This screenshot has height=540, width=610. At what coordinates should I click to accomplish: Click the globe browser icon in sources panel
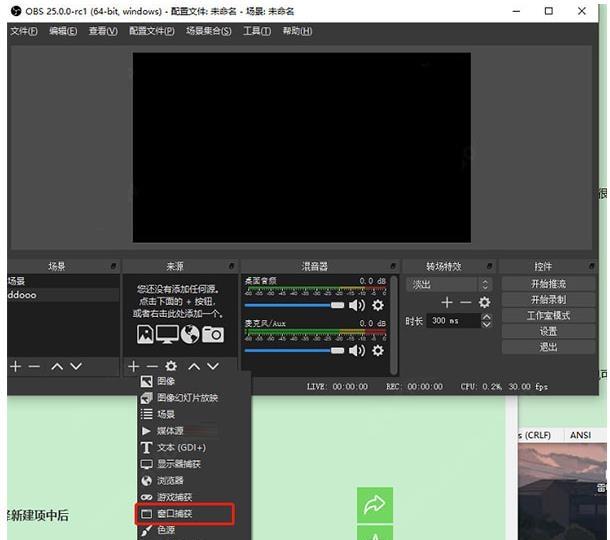tap(190, 334)
